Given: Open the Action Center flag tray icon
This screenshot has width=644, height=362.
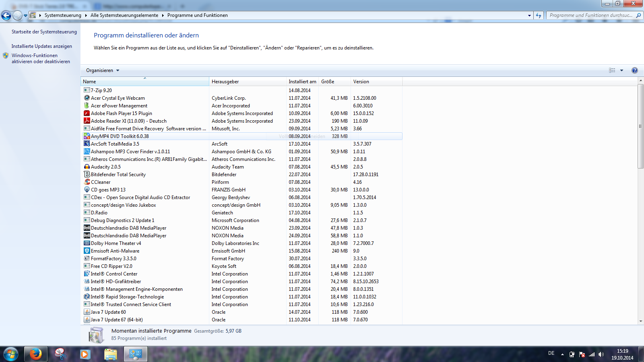Looking at the screenshot, I should [582, 354].
